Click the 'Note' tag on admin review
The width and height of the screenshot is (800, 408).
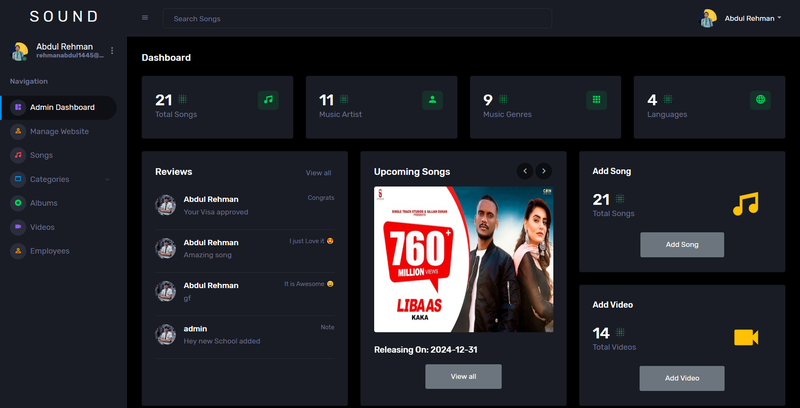click(328, 327)
